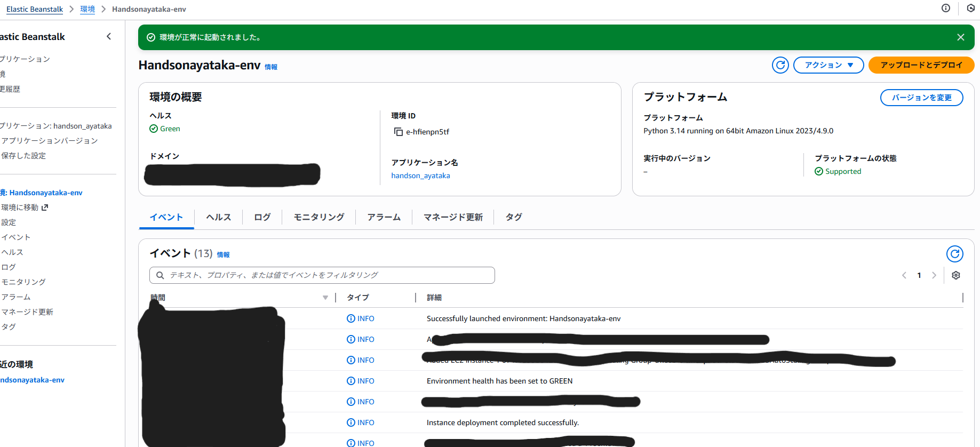Open タグ in sidebar

(8, 327)
